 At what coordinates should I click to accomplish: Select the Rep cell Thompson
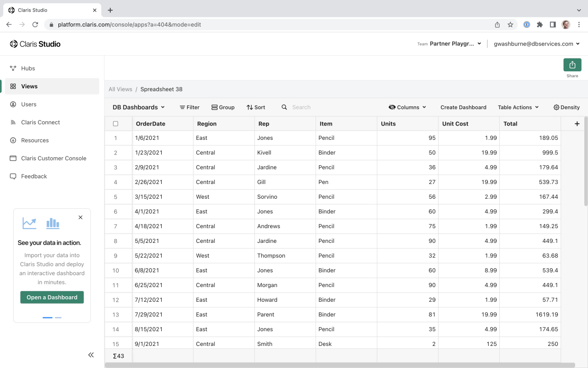tap(285, 256)
